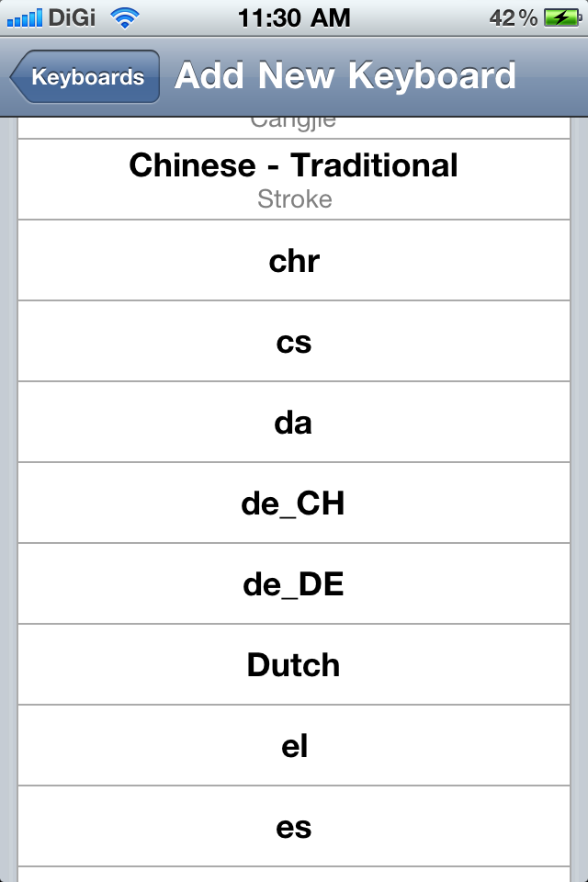Image resolution: width=588 pixels, height=882 pixels.
Task: Choose the cs keyboard
Action: point(294,342)
